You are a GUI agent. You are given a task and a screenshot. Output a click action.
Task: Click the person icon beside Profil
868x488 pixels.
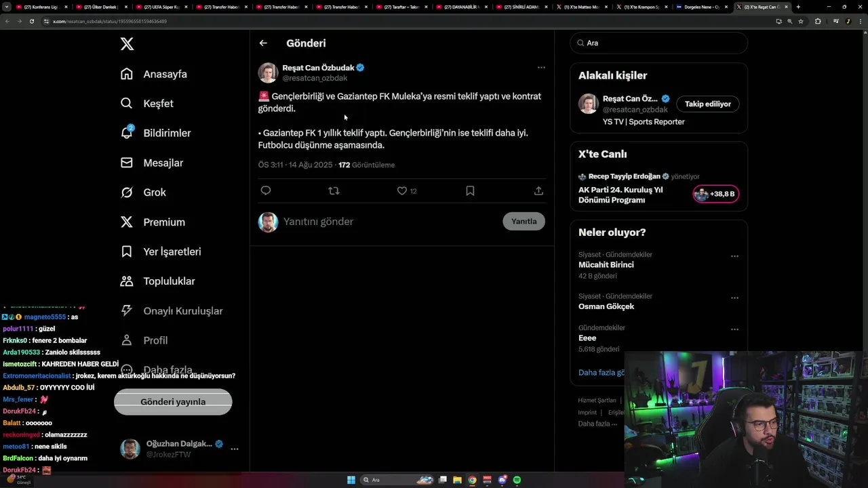coord(127,340)
